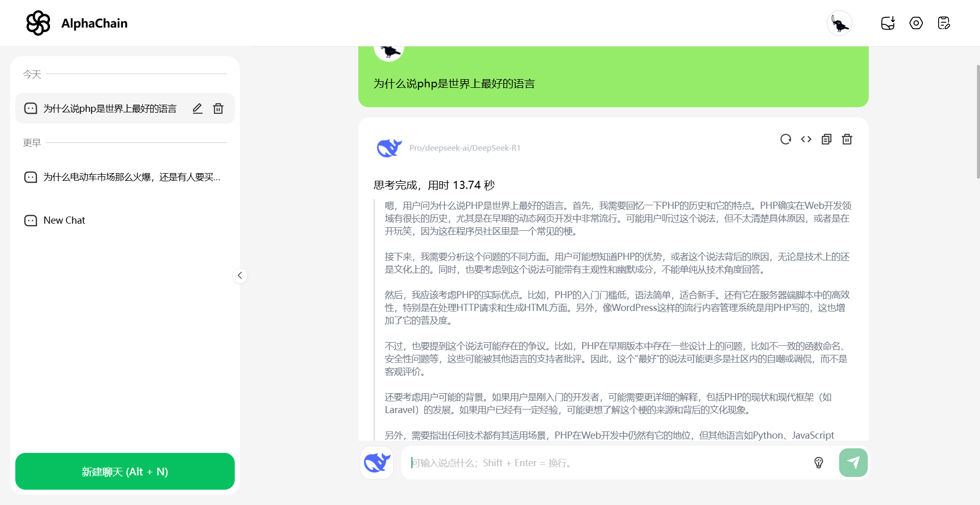Open the 为什么电动车市场那么火爆 conversation
The image size is (980, 505).
[125, 177]
